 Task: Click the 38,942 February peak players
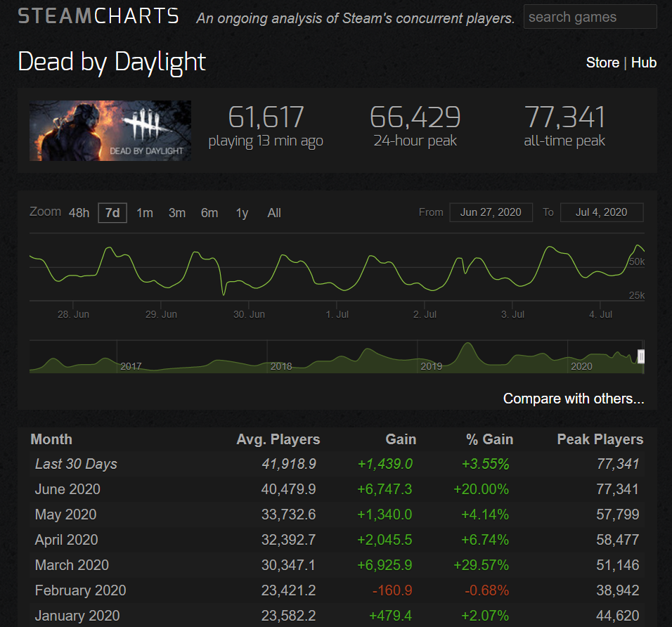click(x=618, y=590)
